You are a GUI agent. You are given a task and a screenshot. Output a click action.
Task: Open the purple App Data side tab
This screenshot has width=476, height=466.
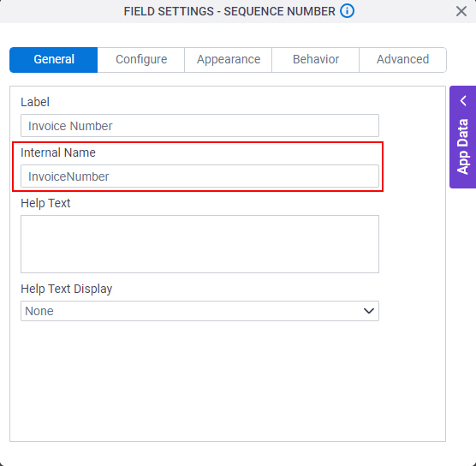pos(462,137)
